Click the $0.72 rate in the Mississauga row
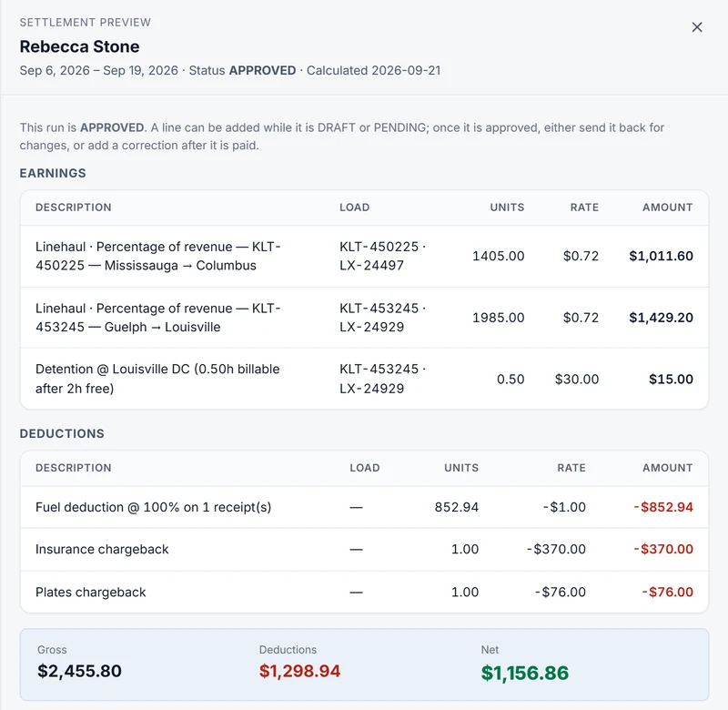Viewport: 728px width, 710px height. (x=581, y=256)
